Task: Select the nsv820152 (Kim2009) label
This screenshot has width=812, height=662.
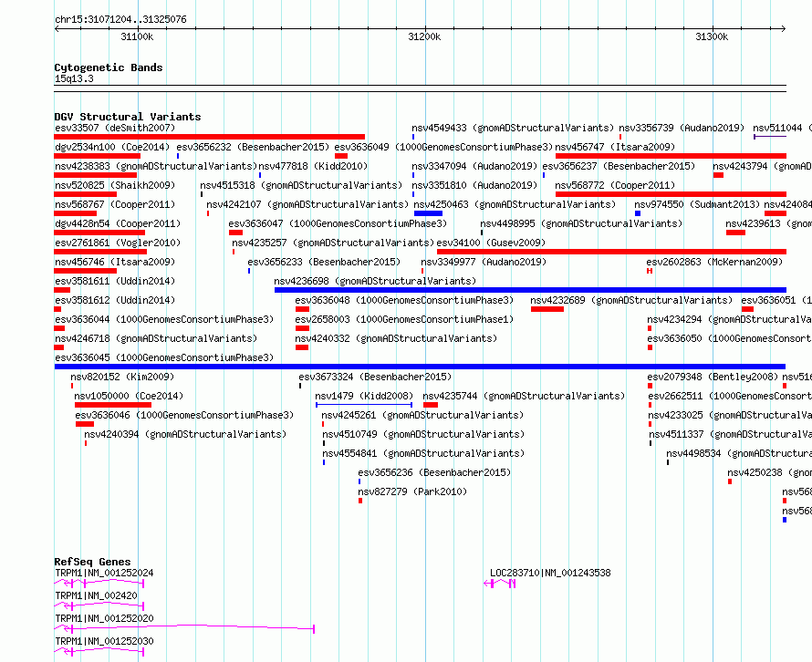Action: pyautogui.click(x=122, y=377)
